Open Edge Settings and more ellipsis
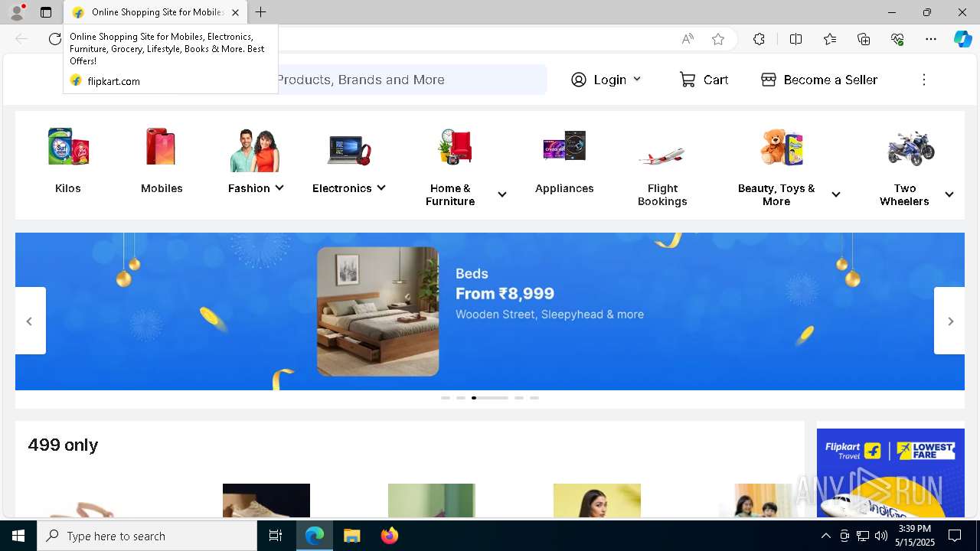Viewport: 980px width, 551px height. tap(931, 39)
